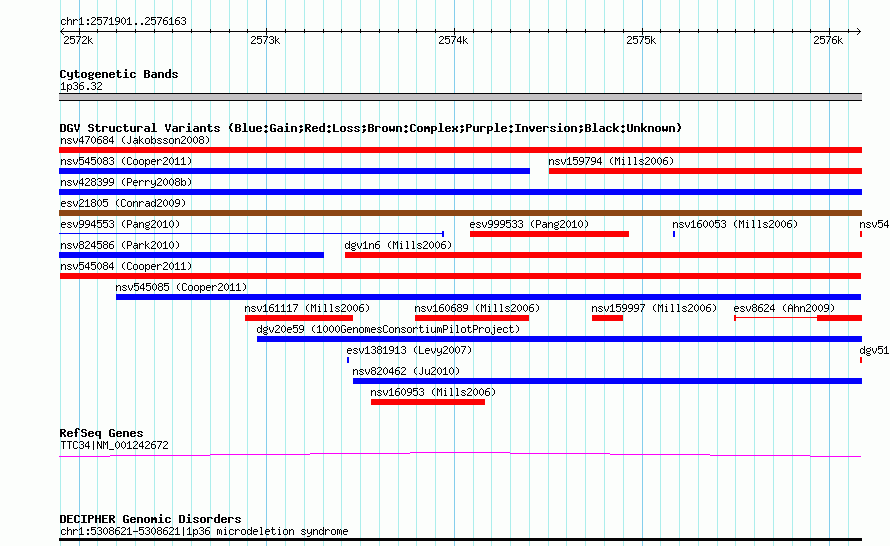
Task: Open the nsv428399 (Perry2008b) variant bar
Action: 460,192
